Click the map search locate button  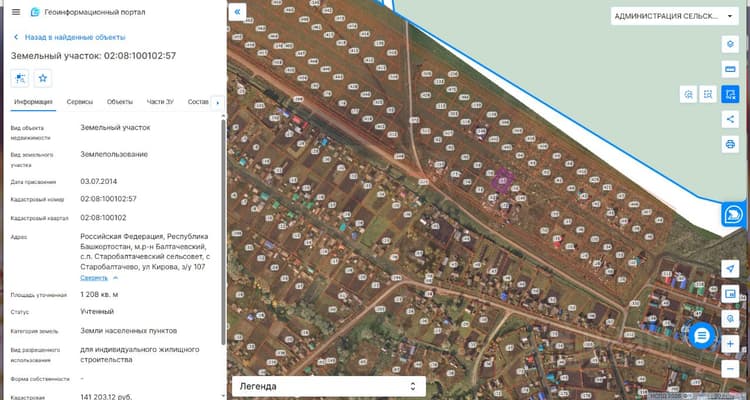(x=730, y=319)
